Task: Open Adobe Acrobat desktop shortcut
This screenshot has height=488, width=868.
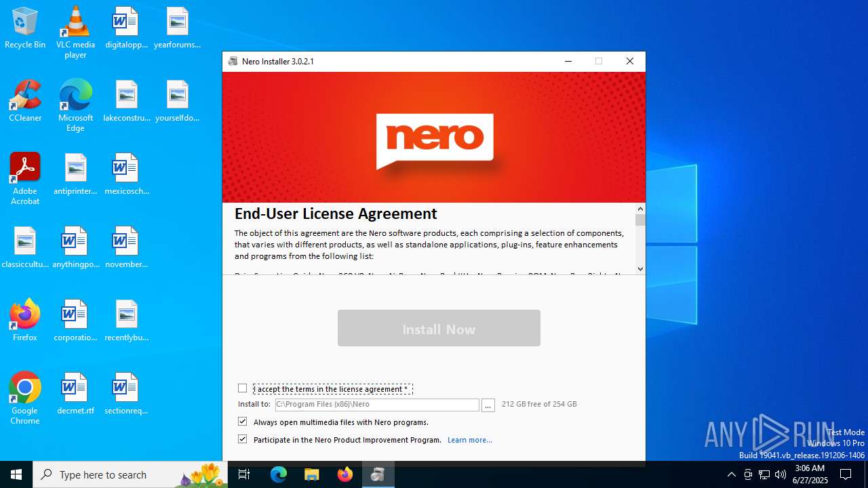Action: pyautogui.click(x=25, y=179)
